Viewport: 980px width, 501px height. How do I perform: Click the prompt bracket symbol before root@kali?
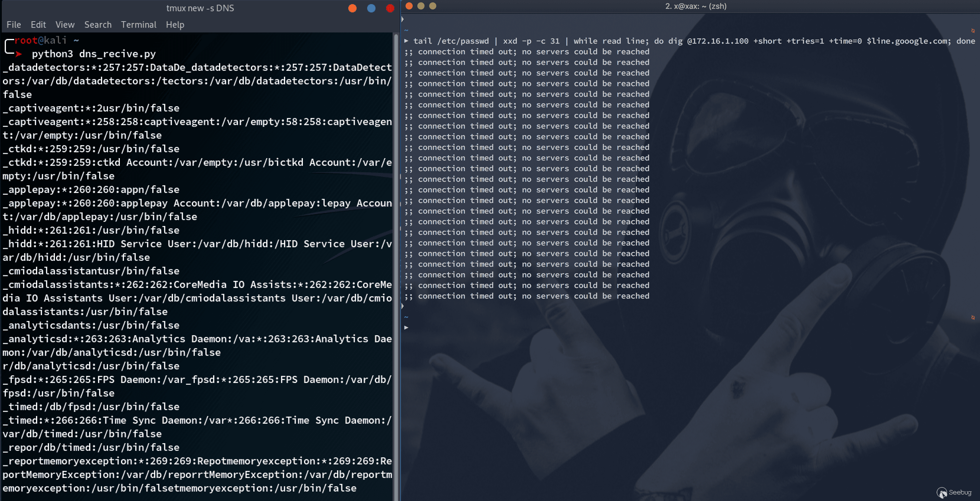[8, 46]
